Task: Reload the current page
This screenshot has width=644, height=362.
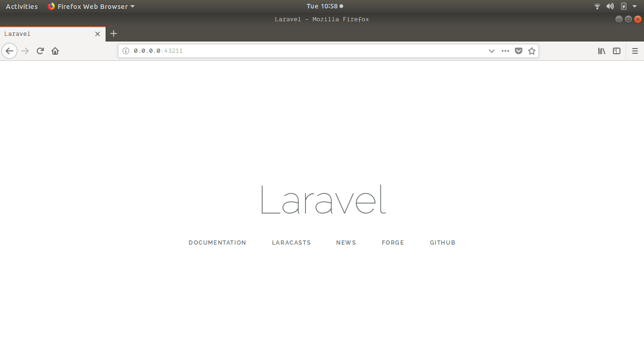Action: [x=40, y=51]
